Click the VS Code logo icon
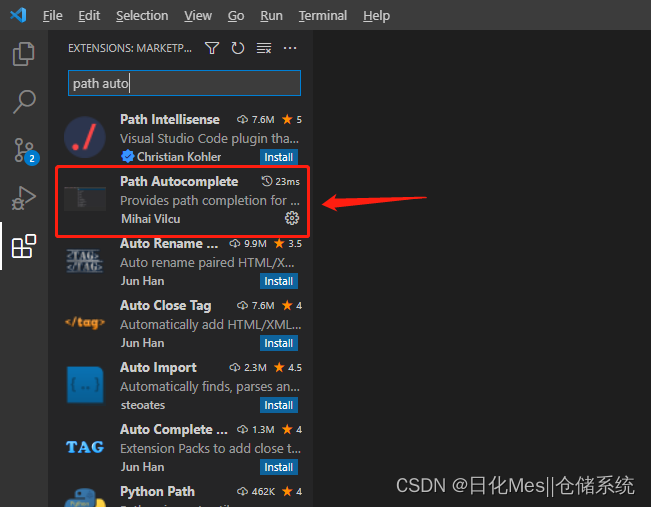Viewport: 651px width, 507px height. coord(18,15)
